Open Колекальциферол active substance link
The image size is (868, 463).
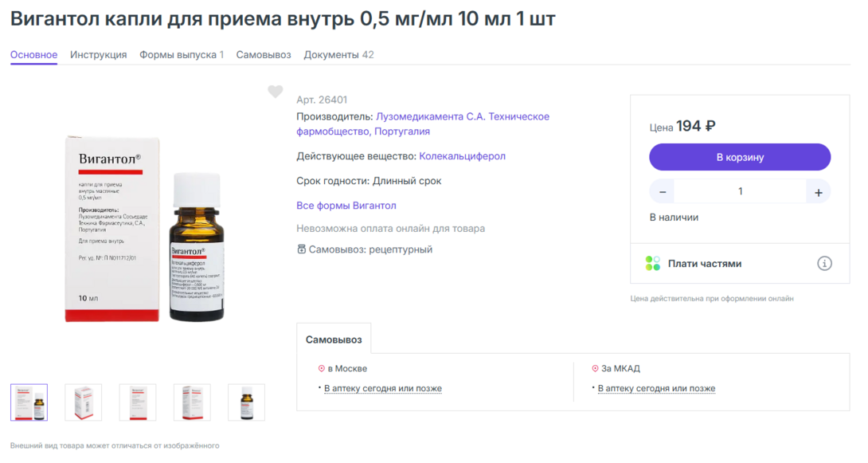click(462, 156)
